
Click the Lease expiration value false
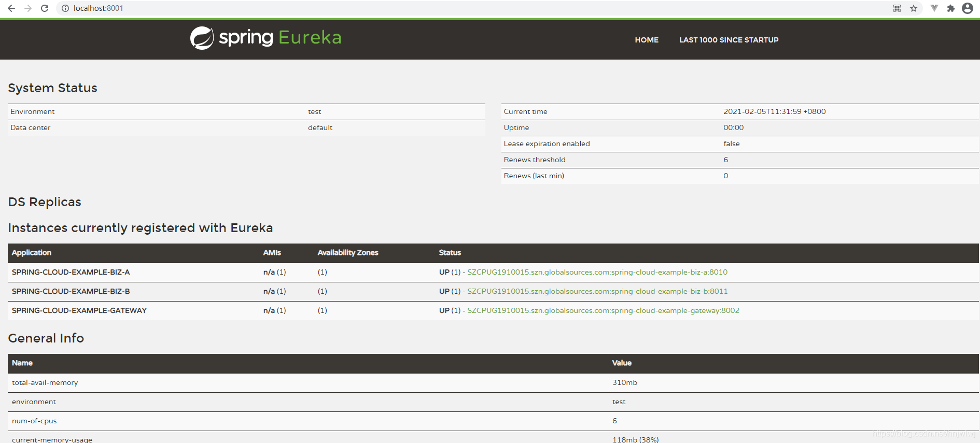pyautogui.click(x=732, y=144)
